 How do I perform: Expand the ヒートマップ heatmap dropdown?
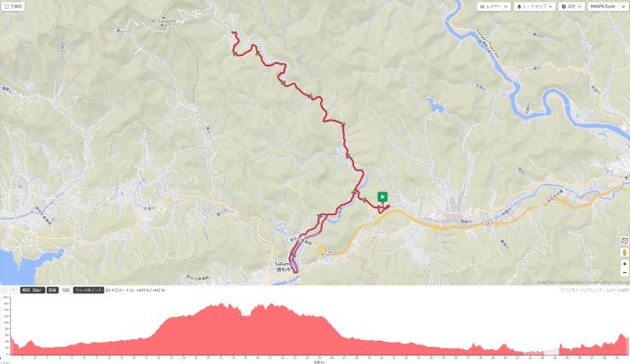535,7
